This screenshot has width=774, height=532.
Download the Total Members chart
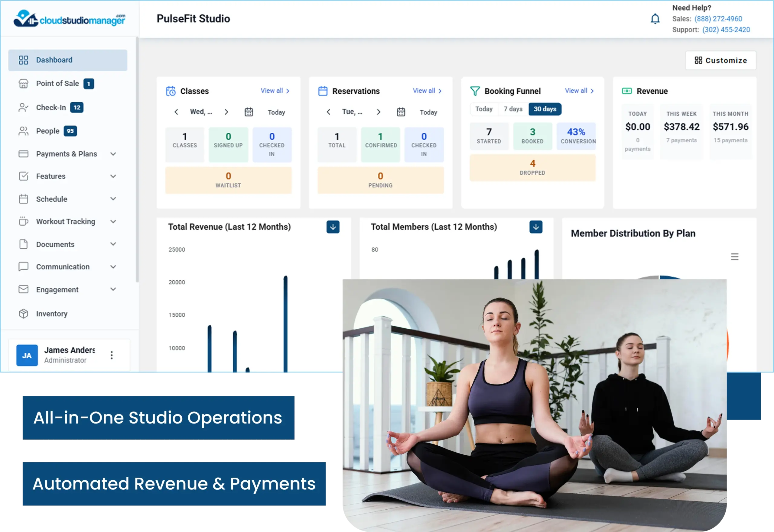tap(535, 227)
